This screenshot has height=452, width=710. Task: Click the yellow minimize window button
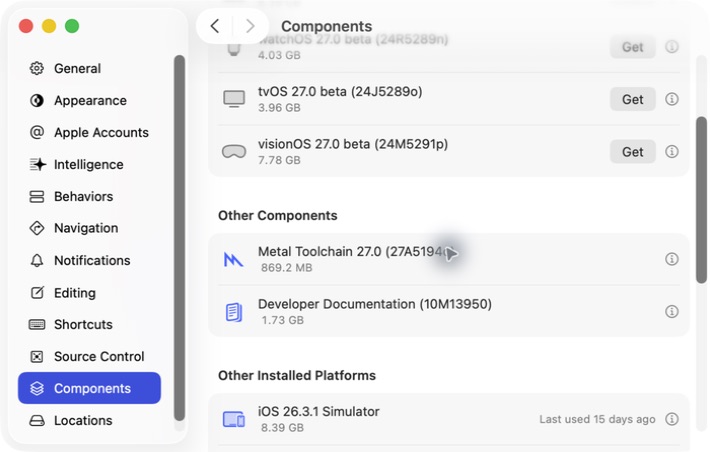point(49,26)
